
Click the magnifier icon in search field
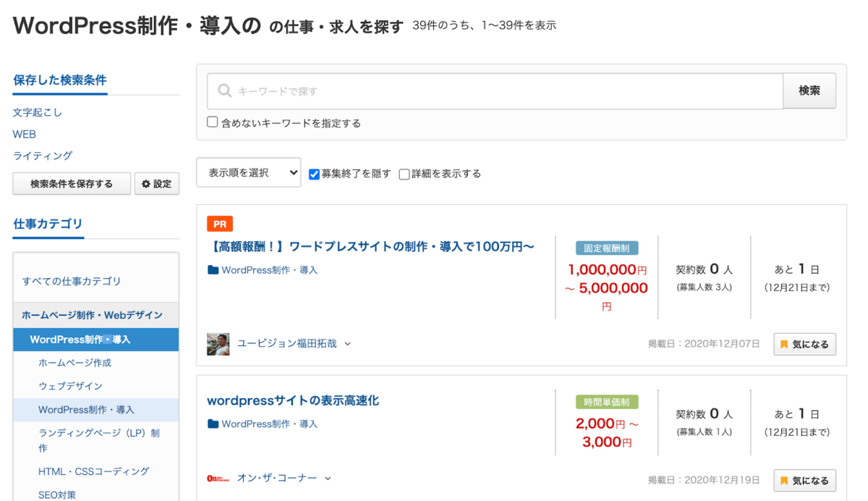(x=224, y=91)
